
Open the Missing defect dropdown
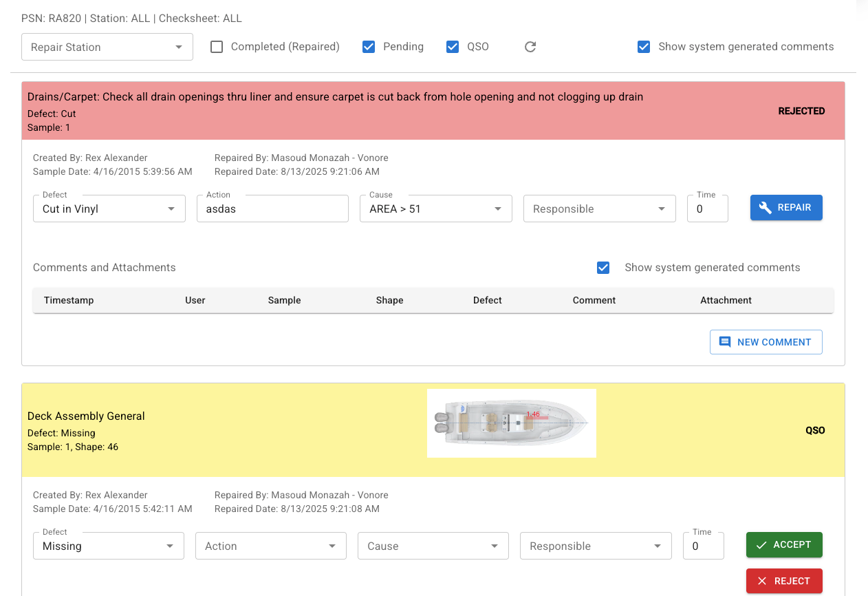109,546
